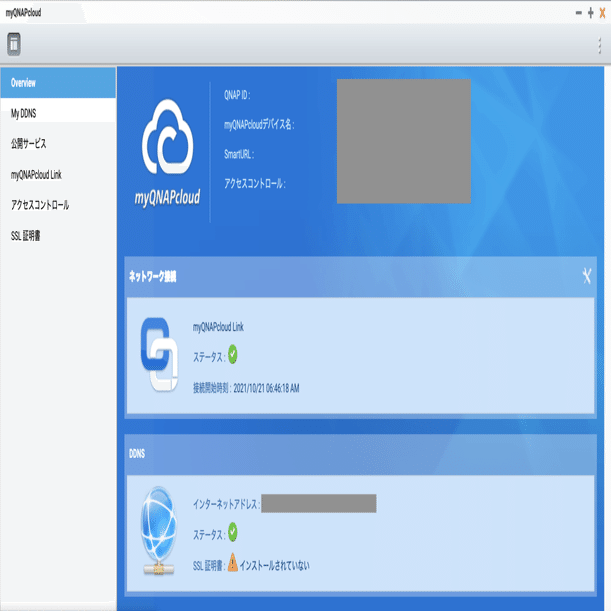Click the green status check under myQNAPcloud Link
The width and height of the screenshot is (611, 611).
(233, 354)
